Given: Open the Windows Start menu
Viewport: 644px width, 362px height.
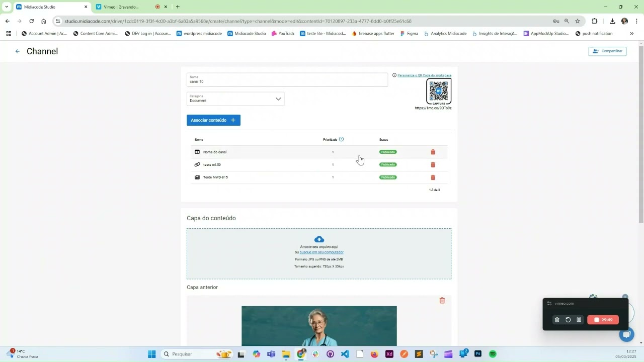Looking at the screenshot, I should pyautogui.click(x=152, y=354).
